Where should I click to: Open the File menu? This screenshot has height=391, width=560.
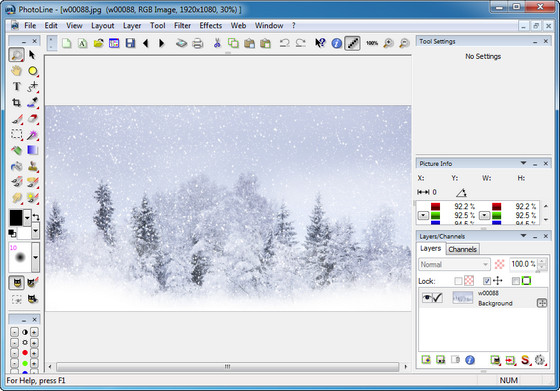tap(30, 26)
